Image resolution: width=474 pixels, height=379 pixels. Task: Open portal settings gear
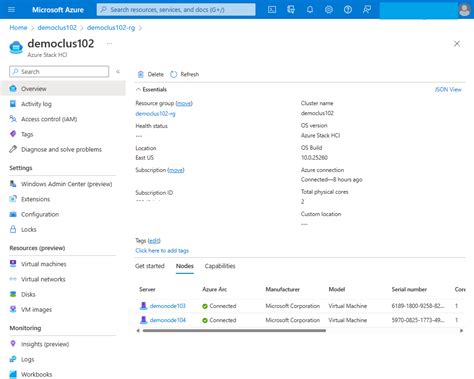point(329,10)
